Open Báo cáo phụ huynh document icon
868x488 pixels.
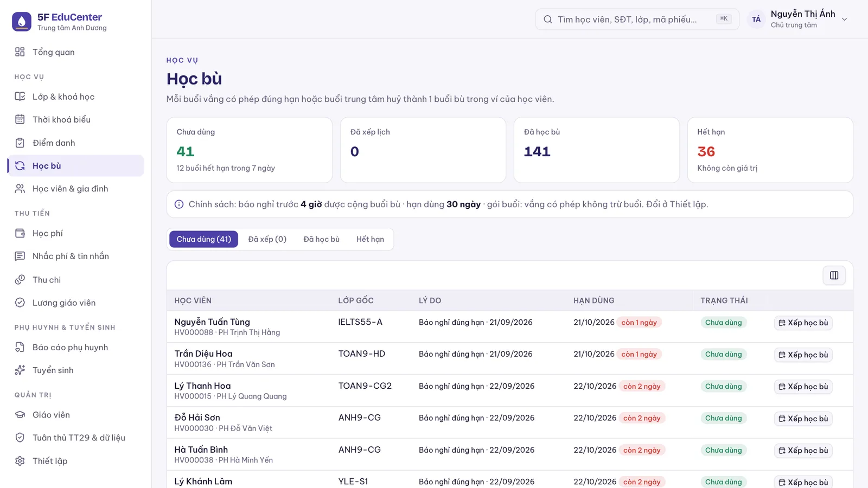[x=20, y=347]
